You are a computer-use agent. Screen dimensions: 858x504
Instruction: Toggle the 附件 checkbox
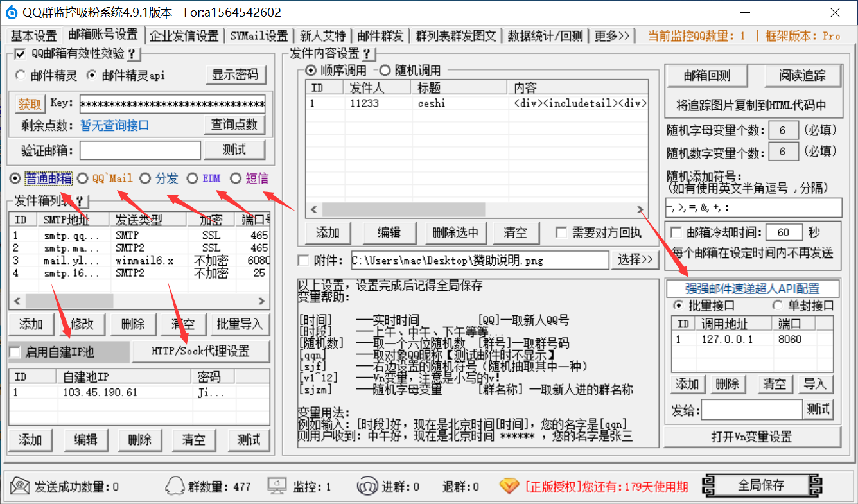pyautogui.click(x=304, y=260)
